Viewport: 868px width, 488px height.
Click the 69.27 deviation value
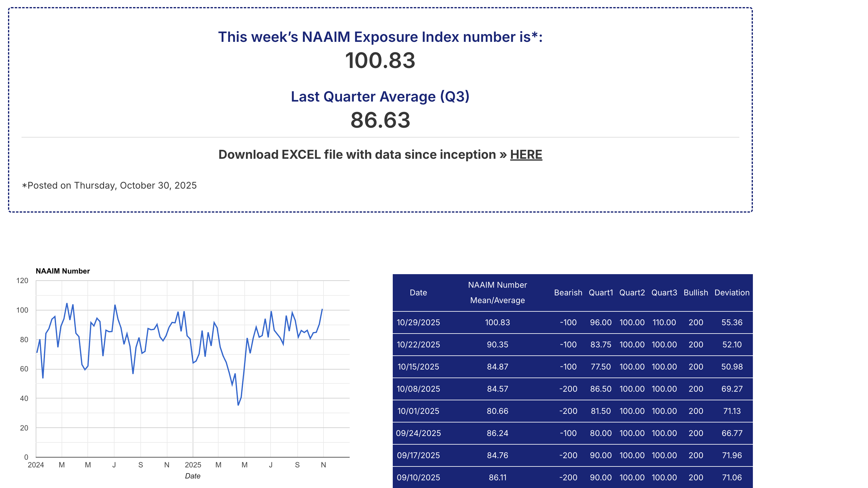point(732,389)
